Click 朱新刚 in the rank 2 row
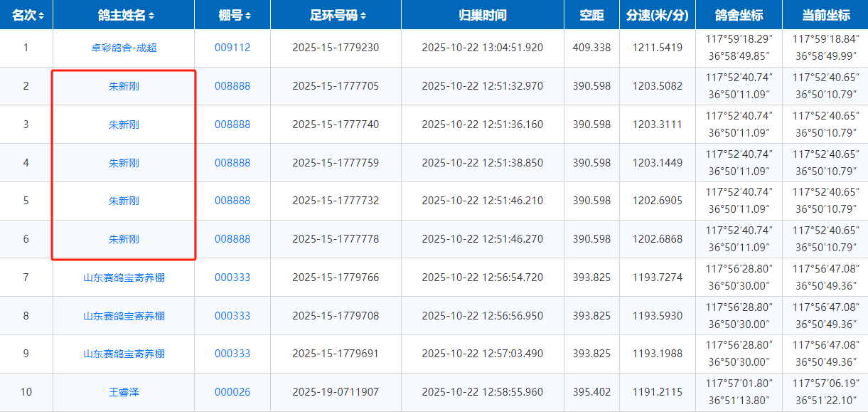The width and height of the screenshot is (868, 412). [124, 87]
